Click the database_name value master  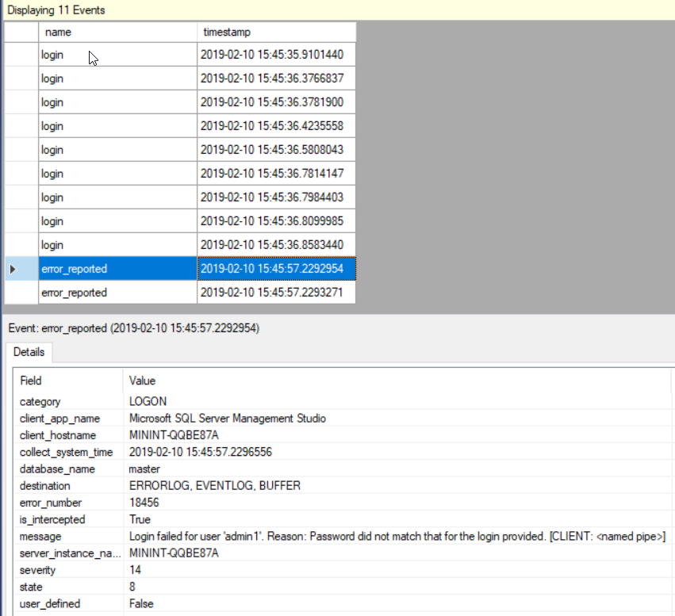(144, 469)
